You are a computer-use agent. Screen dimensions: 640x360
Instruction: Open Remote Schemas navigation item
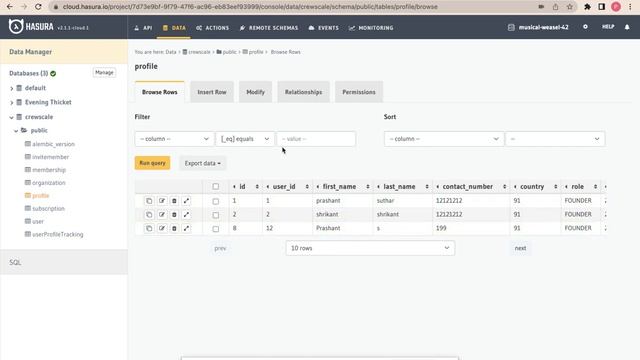[x=269, y=28]
